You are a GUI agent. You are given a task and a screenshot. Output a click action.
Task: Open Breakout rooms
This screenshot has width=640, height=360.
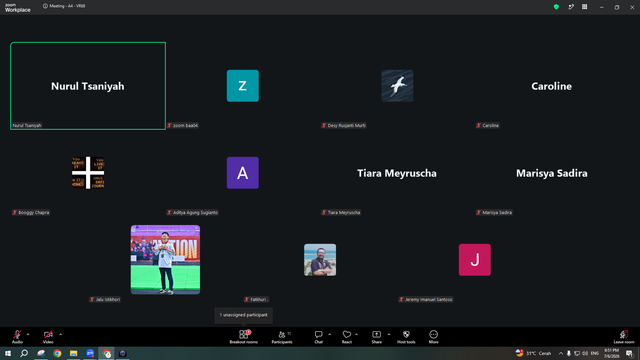point(244,337)
